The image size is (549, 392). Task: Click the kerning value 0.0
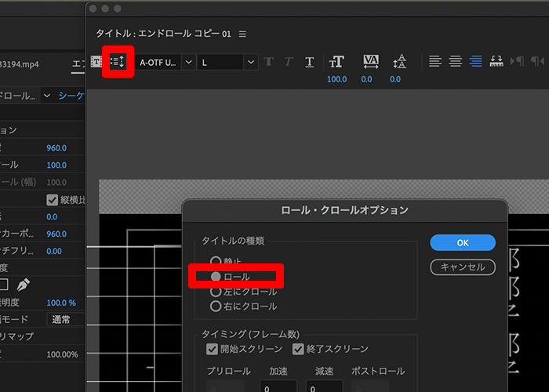tap(366, 79)
